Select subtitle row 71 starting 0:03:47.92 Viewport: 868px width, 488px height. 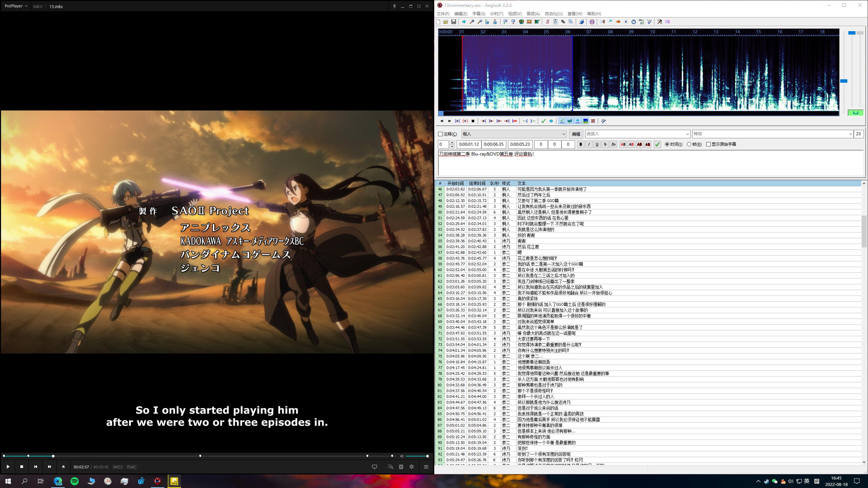pyautogui.click(x=648, y=333)
